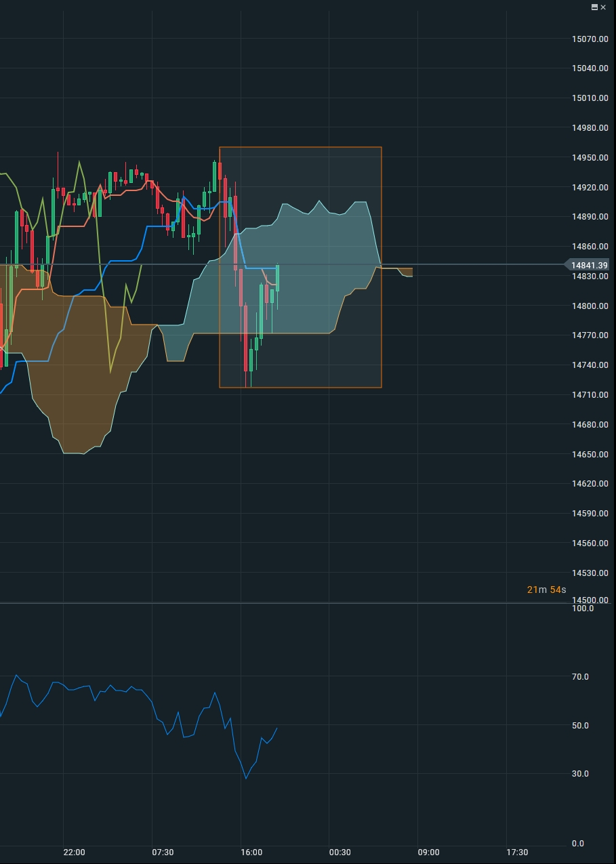Screen dimensions: 616x864
Task: Click oscillator scale label 100.0
Action: (583, 609)
